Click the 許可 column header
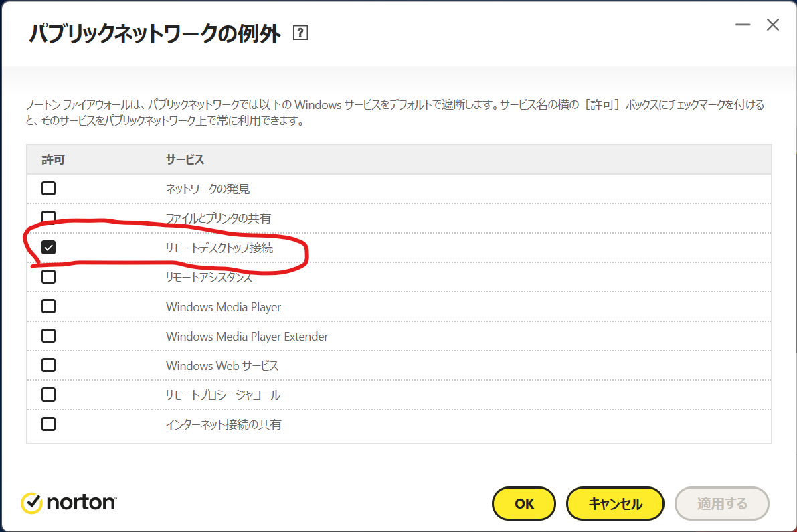The width and height of the screenshot is (797, 532). [54, 159]
